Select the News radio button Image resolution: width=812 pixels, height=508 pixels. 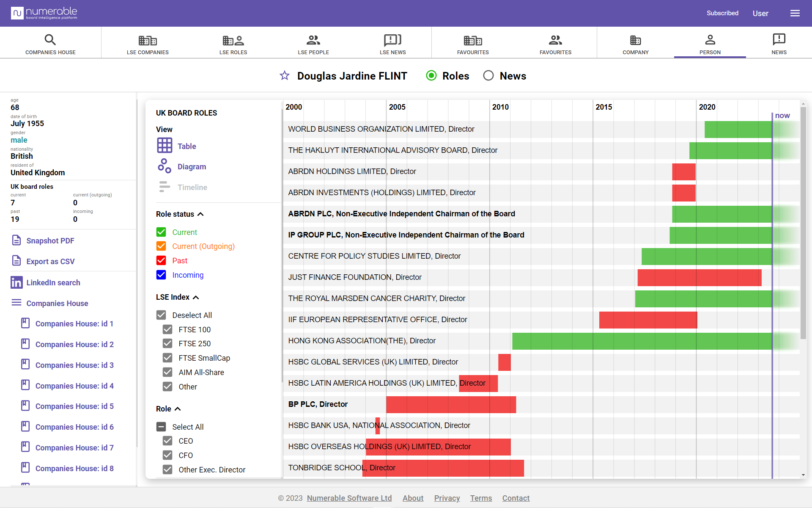click(x=488, y=75)
